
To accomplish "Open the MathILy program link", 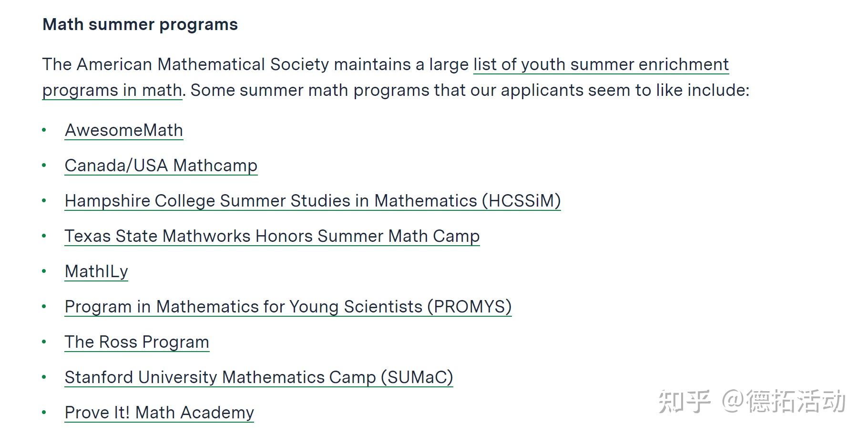I will tap(96, 271).
